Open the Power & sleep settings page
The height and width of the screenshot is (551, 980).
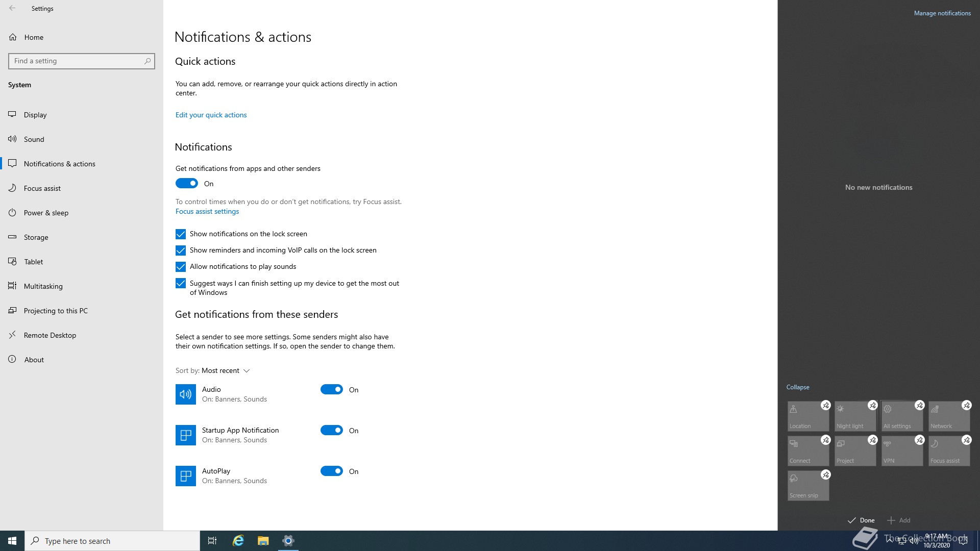(x=46, y=213)
